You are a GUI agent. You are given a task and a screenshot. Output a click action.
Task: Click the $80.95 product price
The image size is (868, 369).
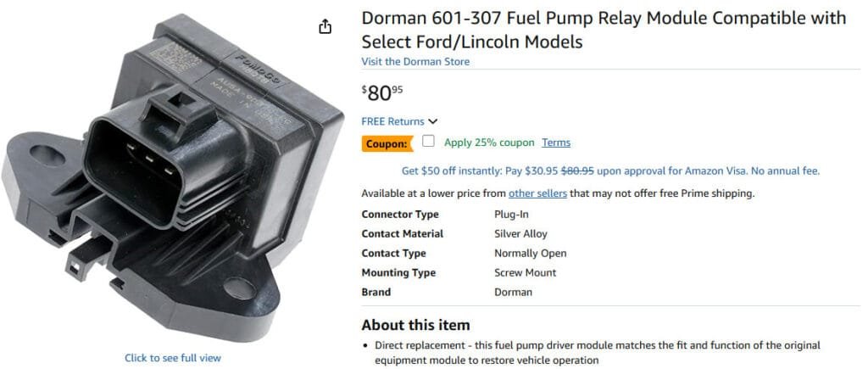[381, 92]
